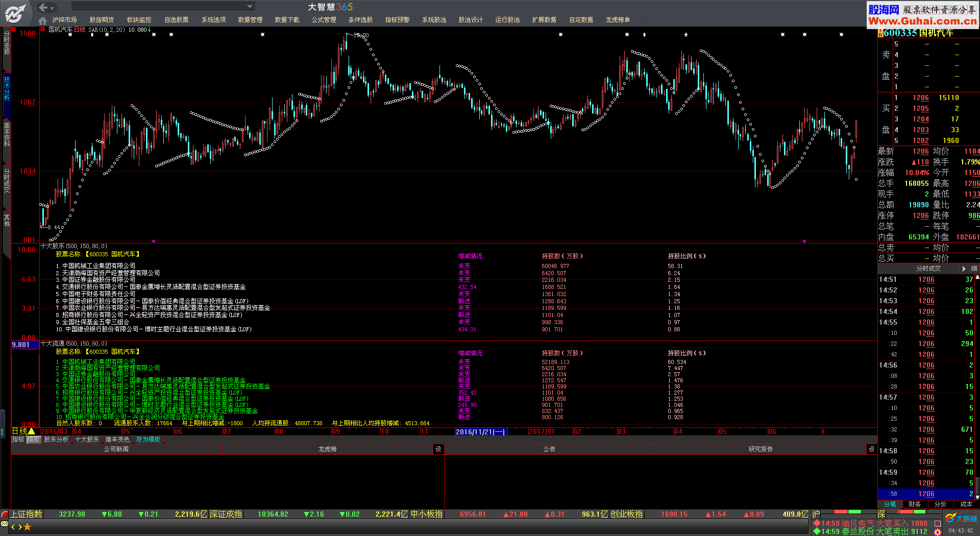Open the 公告 panel header
The height and width of the screenshot is (536, 980).
[549, 449]
